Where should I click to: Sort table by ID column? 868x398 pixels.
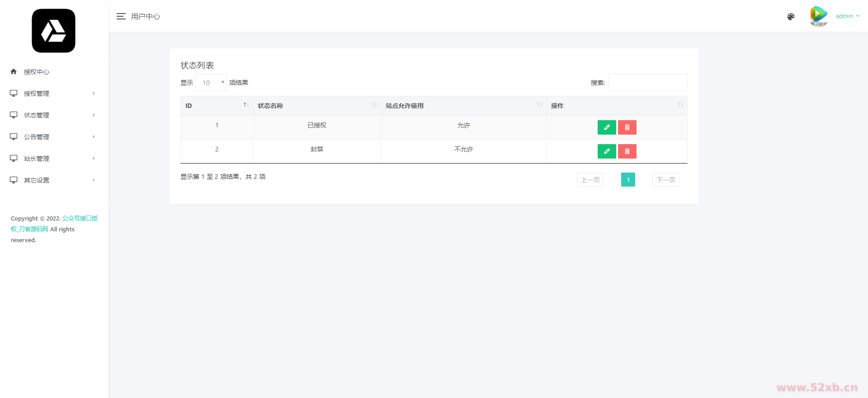point(216,106)
